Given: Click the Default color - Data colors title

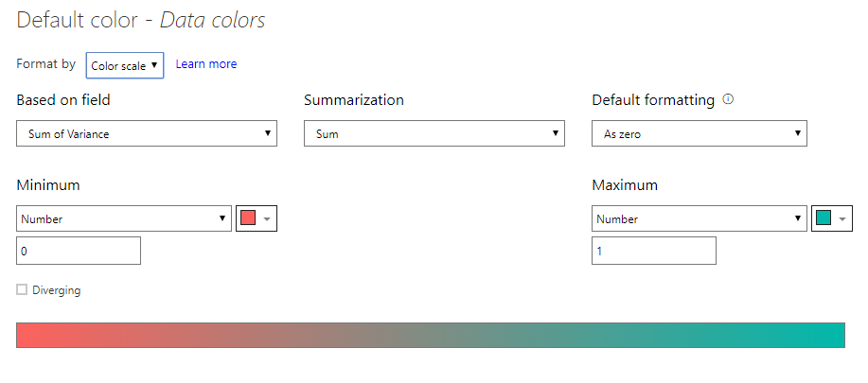Looking at the screenshot, I should [x=141, y=21].
